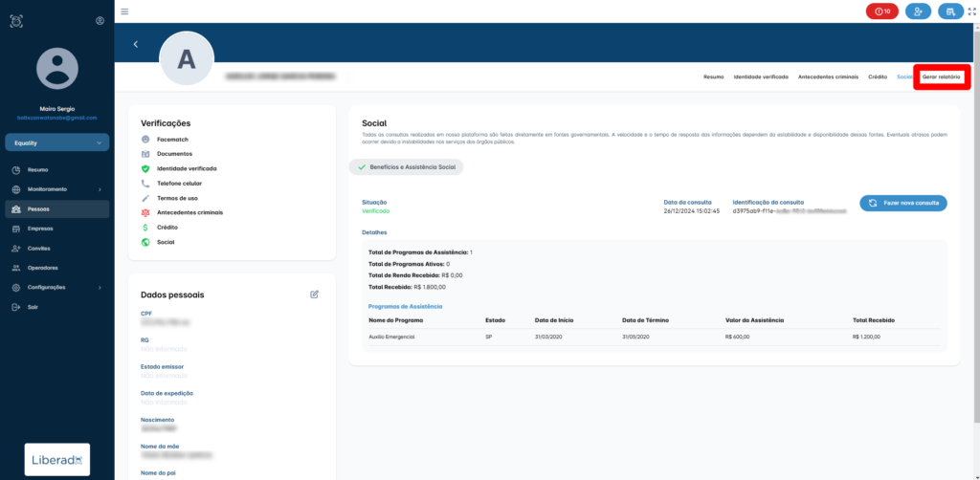Toggle the fullscreen icon
This screenshot has height=480, width=980.
[971, 11]
